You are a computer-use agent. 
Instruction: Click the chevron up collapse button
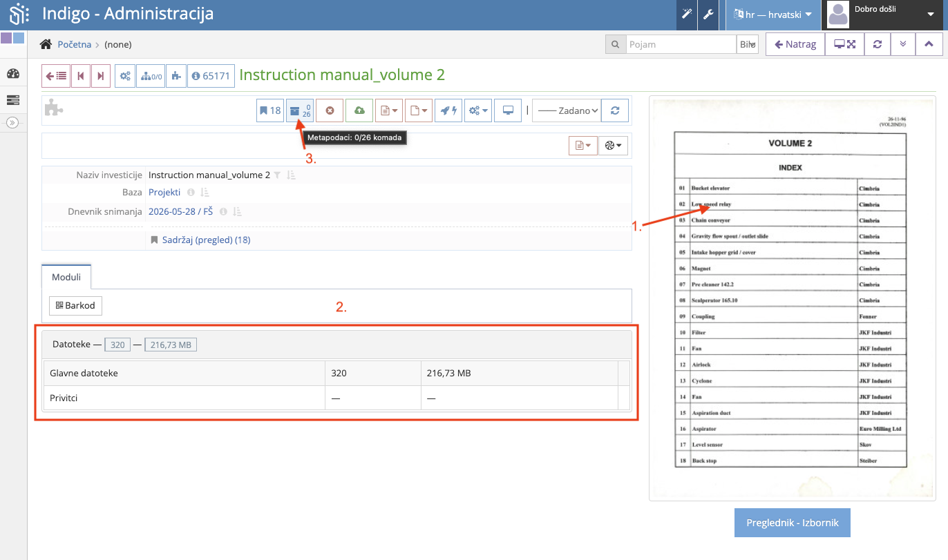[x=929, y=44]
